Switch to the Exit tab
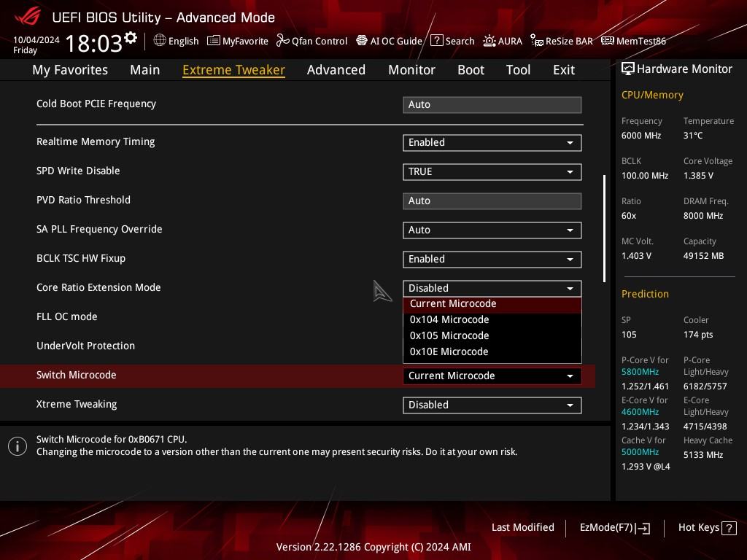The width and height of the screenshot is (747, 560). pos(564,70)
